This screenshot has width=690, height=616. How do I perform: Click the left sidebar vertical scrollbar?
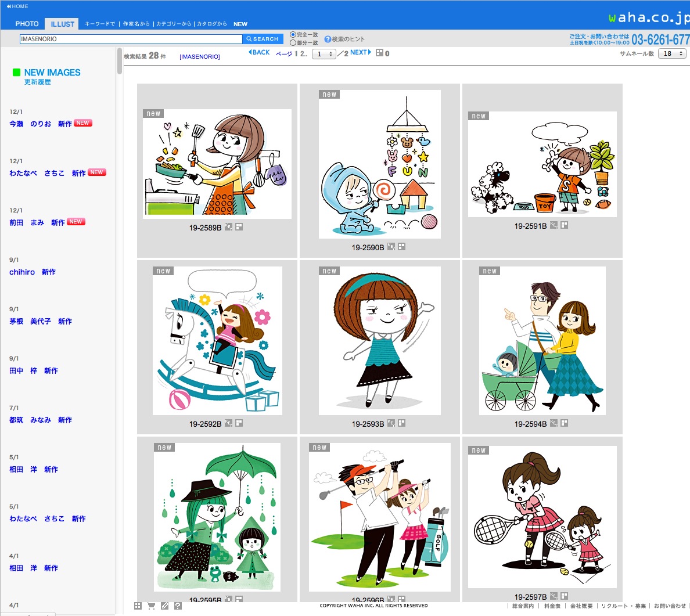[x=119, y=61]
